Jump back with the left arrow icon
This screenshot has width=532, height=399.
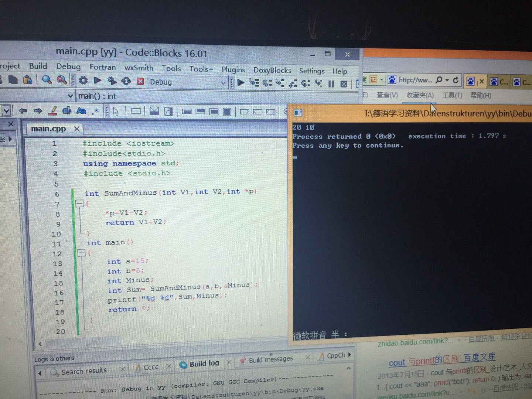[23, 110]
